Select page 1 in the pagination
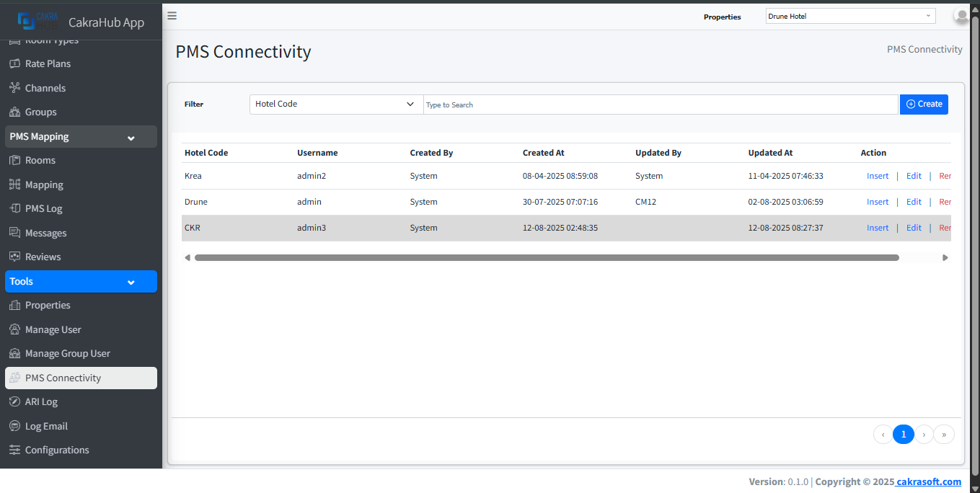The image size is (980, 493). 904,434
